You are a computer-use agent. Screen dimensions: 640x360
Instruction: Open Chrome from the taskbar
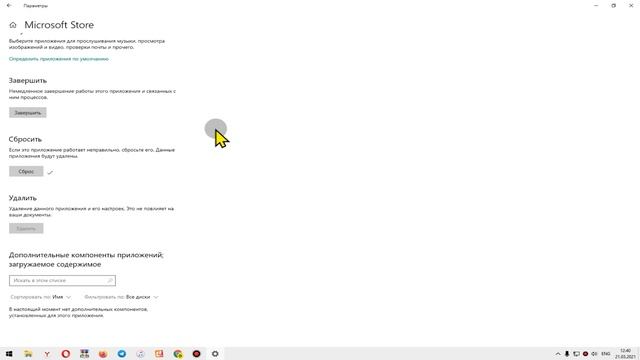pos(178,353)
